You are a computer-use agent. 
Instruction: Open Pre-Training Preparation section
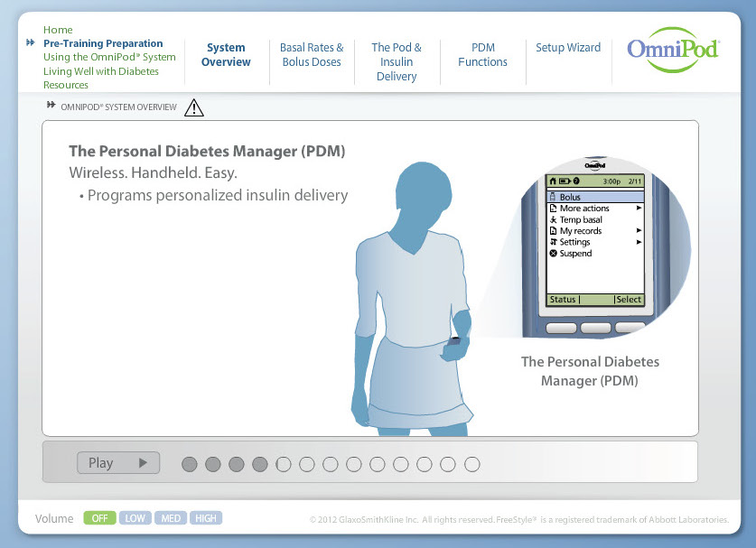[103, 43]
